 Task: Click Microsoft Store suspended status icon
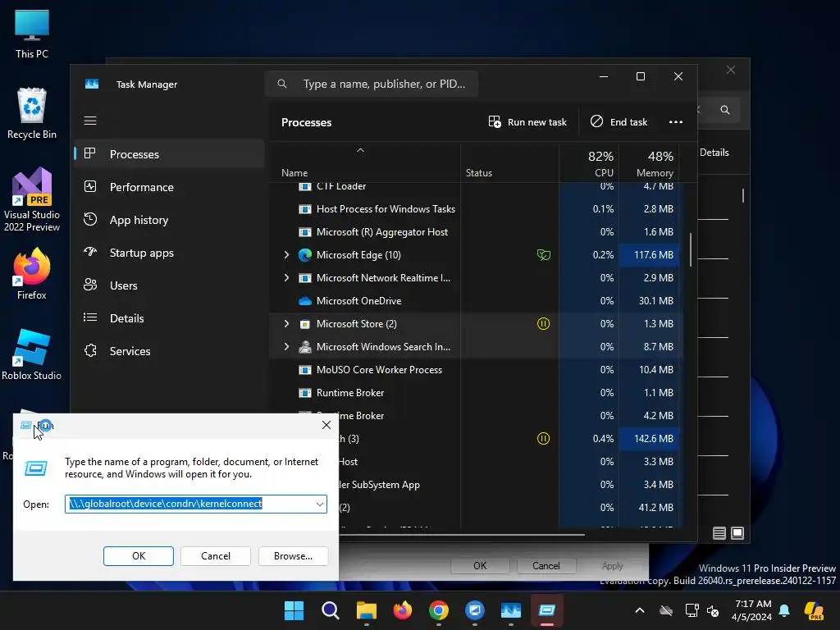click(x=543, y=323)
